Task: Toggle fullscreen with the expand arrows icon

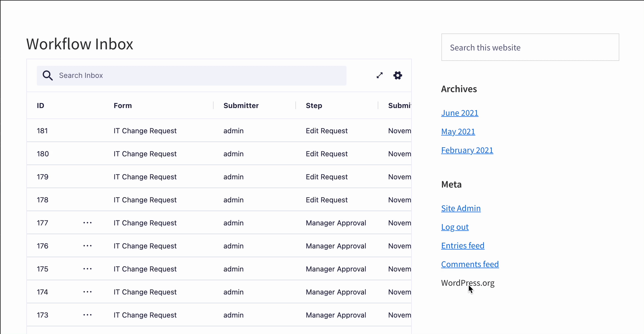Action: tap(380, 75)
